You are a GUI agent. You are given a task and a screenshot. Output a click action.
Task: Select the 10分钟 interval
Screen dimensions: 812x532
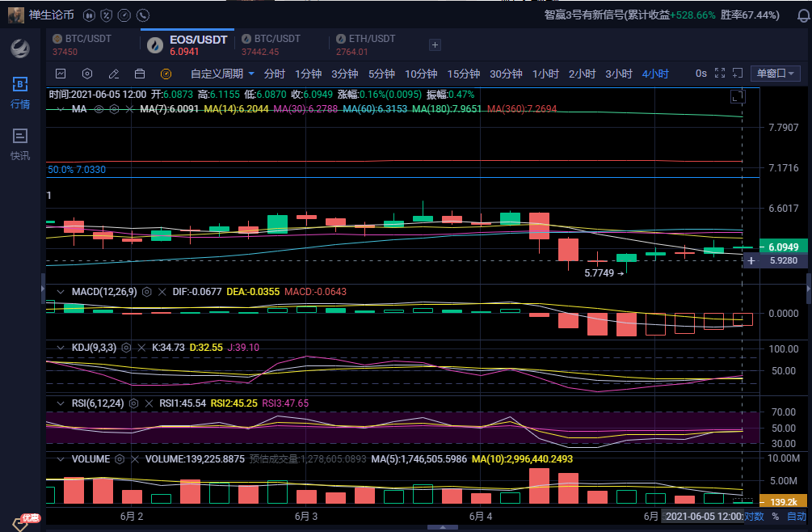coord(421,74)
